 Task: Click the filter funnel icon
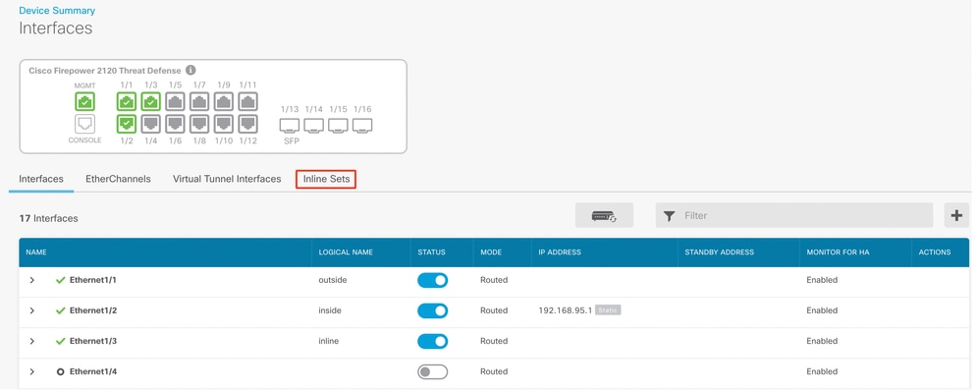(670, 216)
